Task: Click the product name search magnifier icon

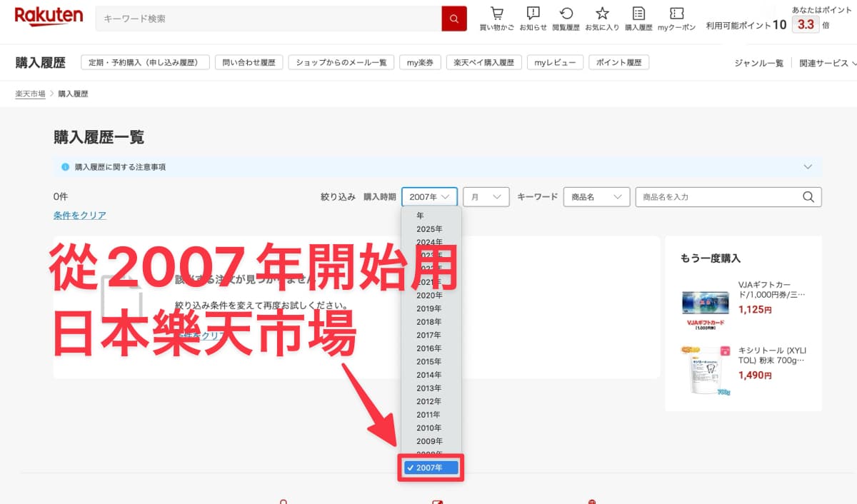Action: coord(808,197)
